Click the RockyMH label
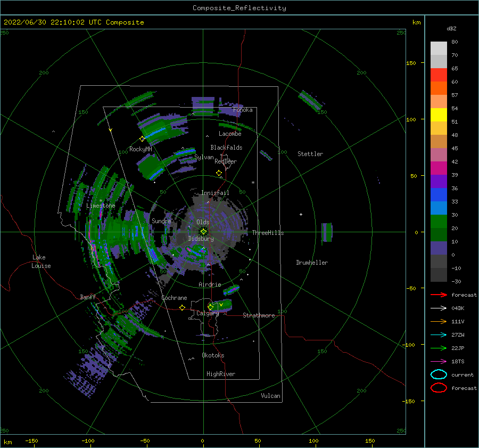 coord(141,149)
